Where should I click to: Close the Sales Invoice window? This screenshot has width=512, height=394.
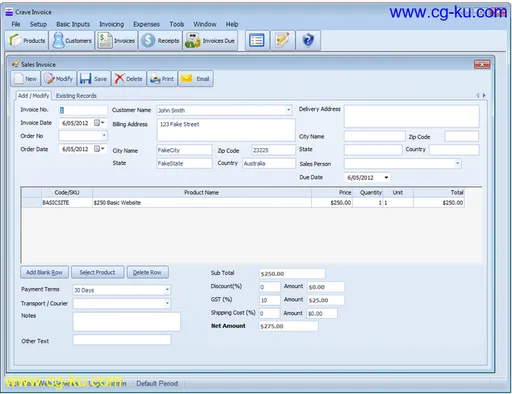tap(482, 64)
